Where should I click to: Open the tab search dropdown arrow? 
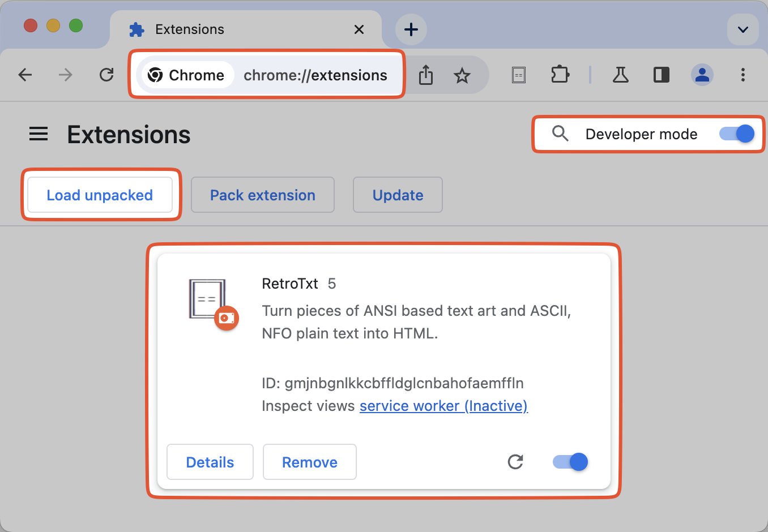click(x=743, y=29)
